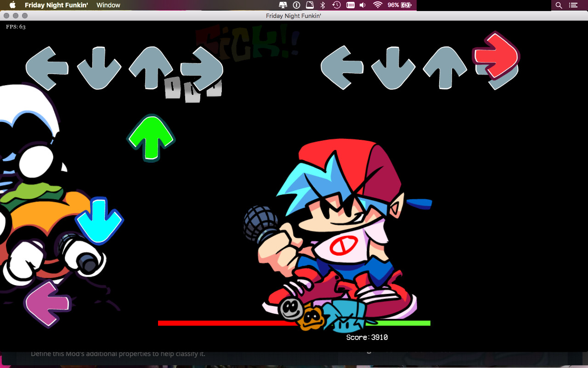Open the Apple menu
This screenshot has width=588, height=368.
click(12, 5)
